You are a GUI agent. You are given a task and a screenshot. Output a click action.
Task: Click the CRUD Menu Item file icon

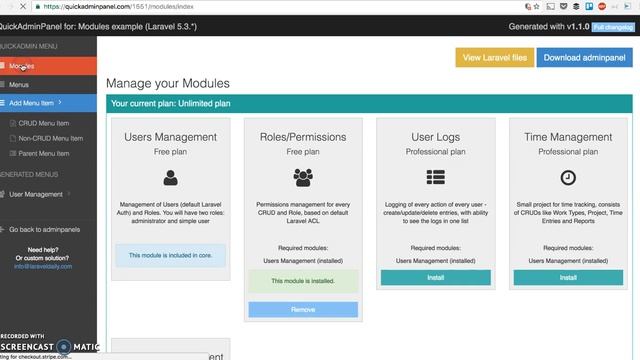(13, 123)
